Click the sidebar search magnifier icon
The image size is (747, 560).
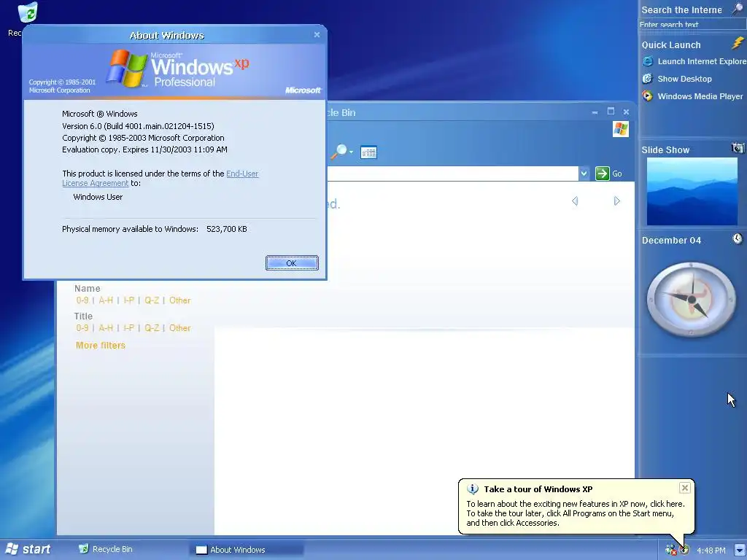click(x=738, y=9)
